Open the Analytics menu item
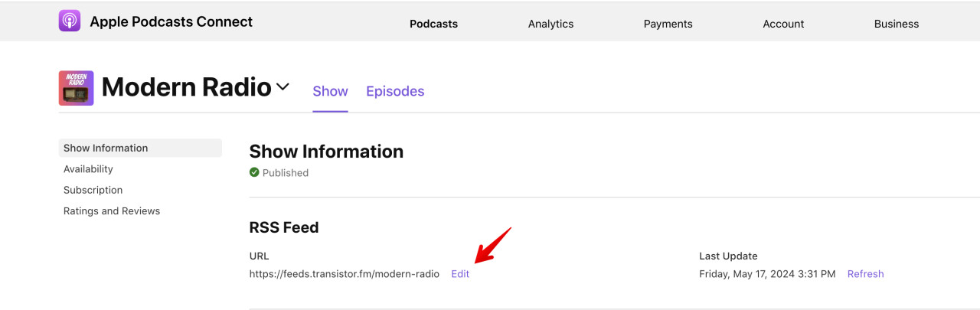Viewport: 980px width, 310px height. pyautogui.click(x=550, y=24)
